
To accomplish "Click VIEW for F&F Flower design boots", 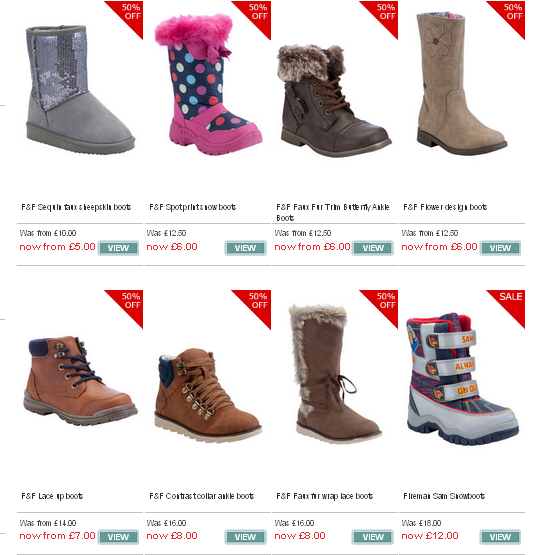I will tap(500, 248).
